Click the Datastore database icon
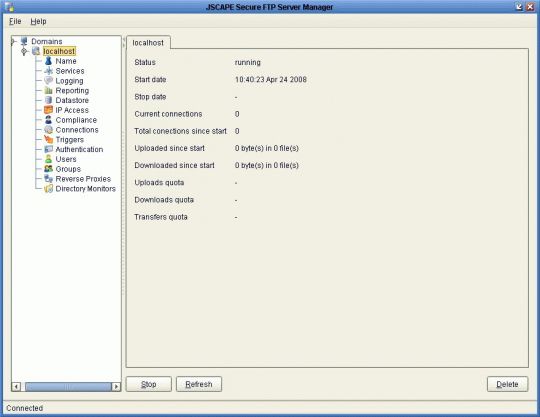This screenshot has height=417, width=540. tap(49, 100)
